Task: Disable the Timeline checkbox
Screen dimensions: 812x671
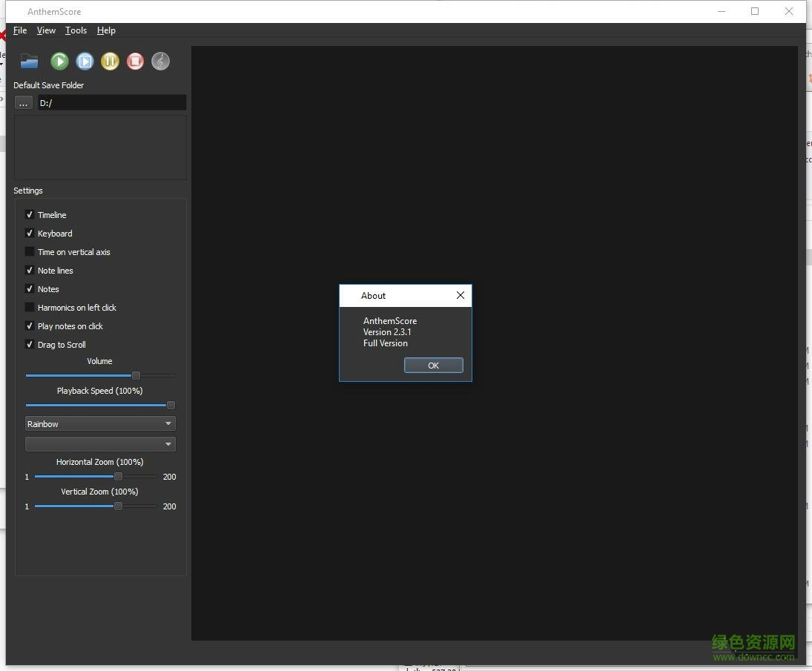Action: click(30, 215)
